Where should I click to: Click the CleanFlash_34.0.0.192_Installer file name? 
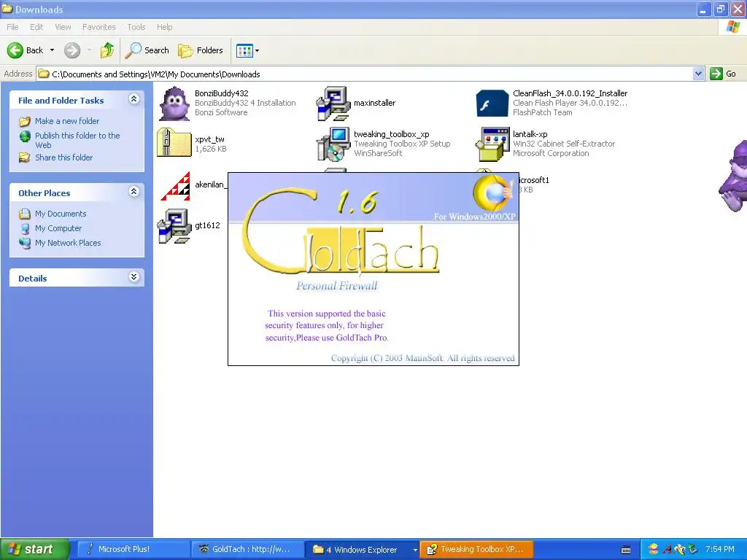570,93
